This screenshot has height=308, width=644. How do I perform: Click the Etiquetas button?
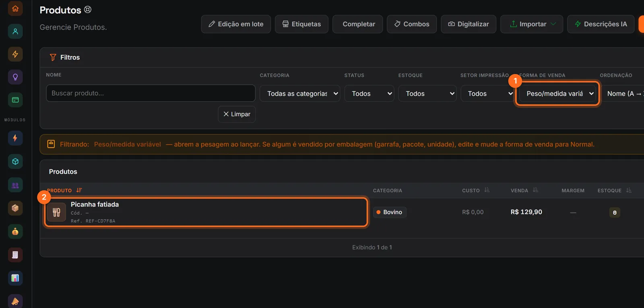tap(301, 24)
